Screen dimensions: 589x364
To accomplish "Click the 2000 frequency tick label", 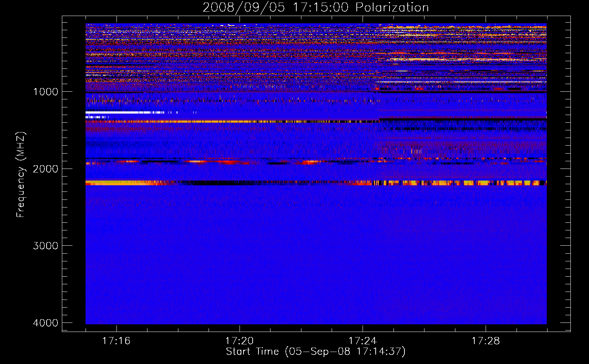I will point(46,169).
